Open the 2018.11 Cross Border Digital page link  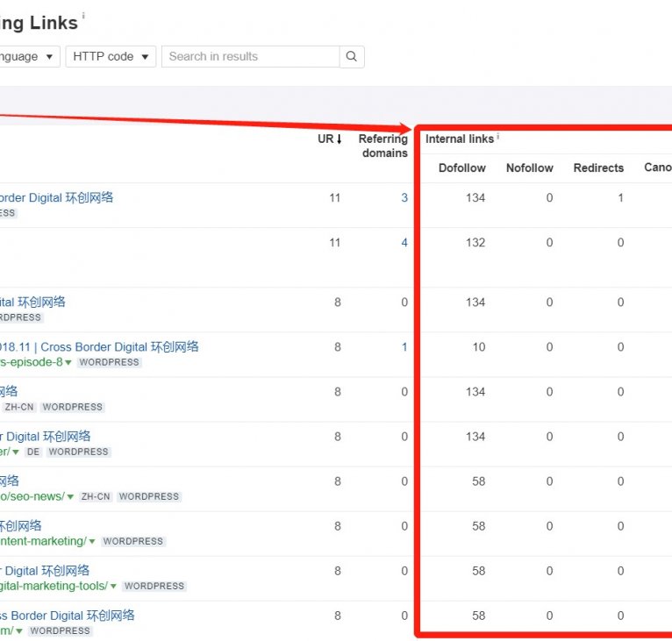point(99,346)
